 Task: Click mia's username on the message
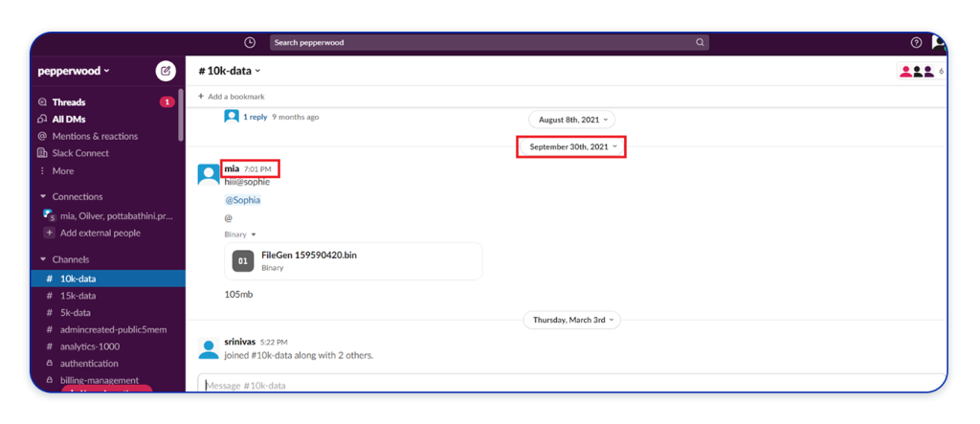coord(232,168)
